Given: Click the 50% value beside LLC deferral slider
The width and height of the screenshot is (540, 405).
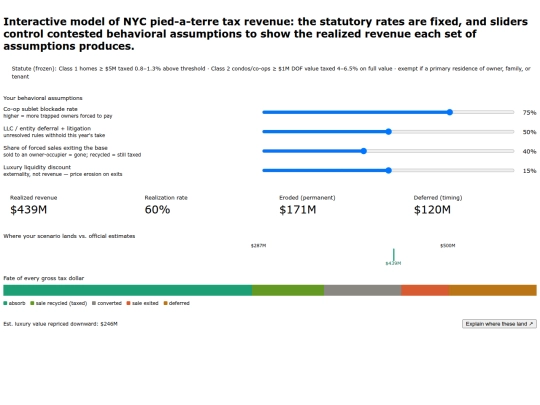Looking at the screenshot, I should [529, 132].
